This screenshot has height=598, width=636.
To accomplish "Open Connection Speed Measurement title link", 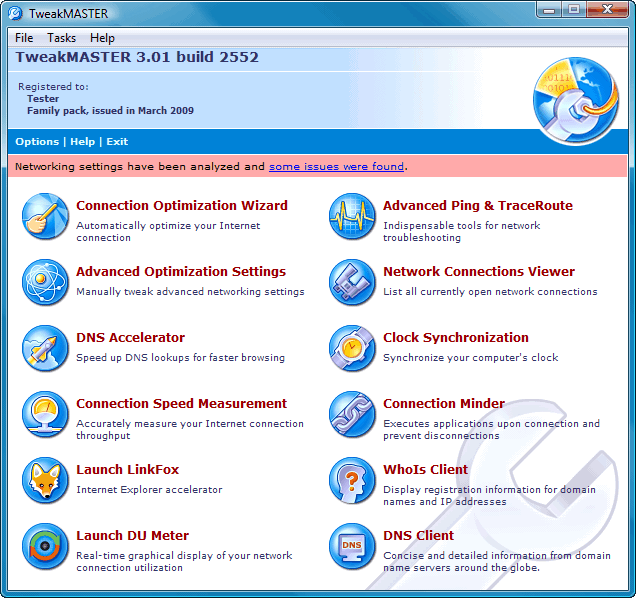I will [181, 404].
